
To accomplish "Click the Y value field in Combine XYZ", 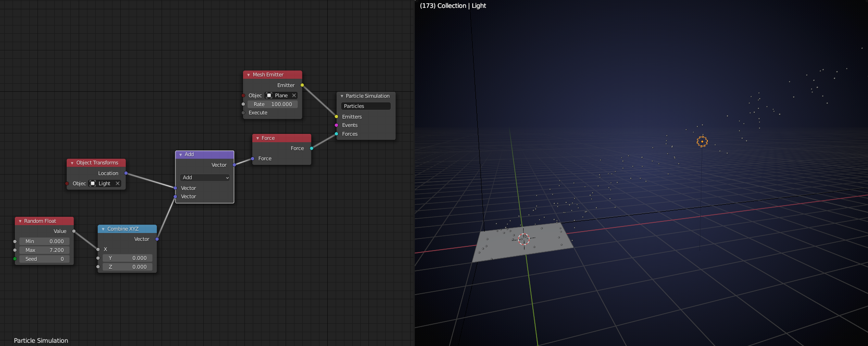I will pos(127,258).
